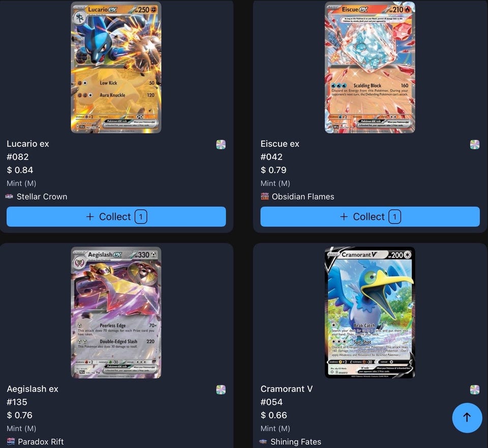Click the Obsidian Flames set logo icon
Screen dimensions: 488x448
point(264,197)
